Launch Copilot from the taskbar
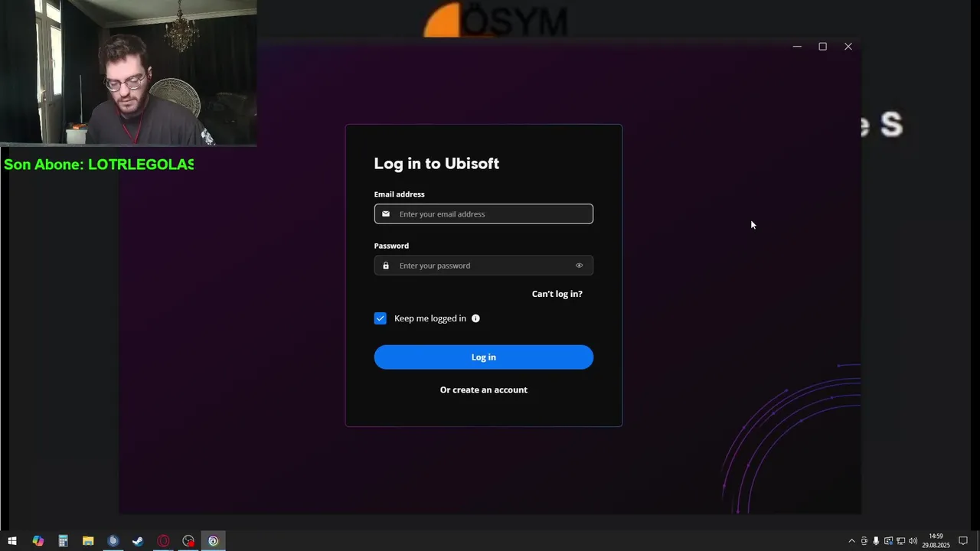980x551 pixels. (38, 541)
